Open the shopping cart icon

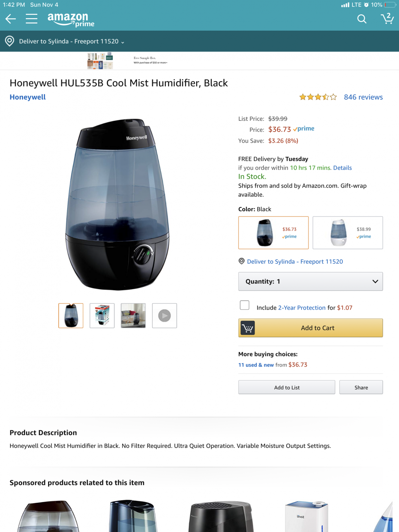click(x=387, y=18)
